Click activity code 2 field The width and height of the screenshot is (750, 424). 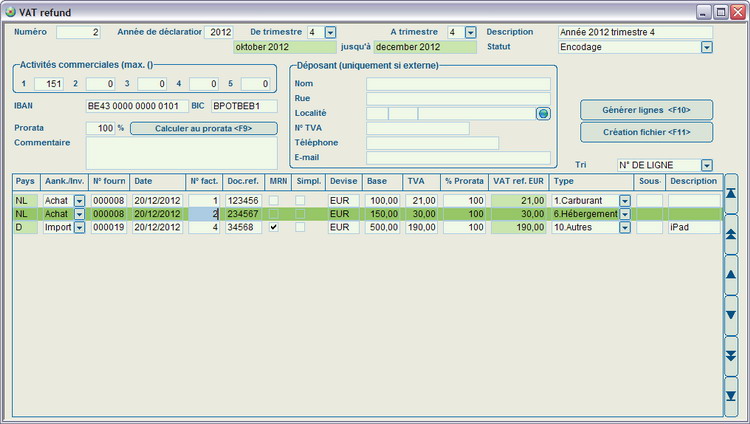(100, 84)
